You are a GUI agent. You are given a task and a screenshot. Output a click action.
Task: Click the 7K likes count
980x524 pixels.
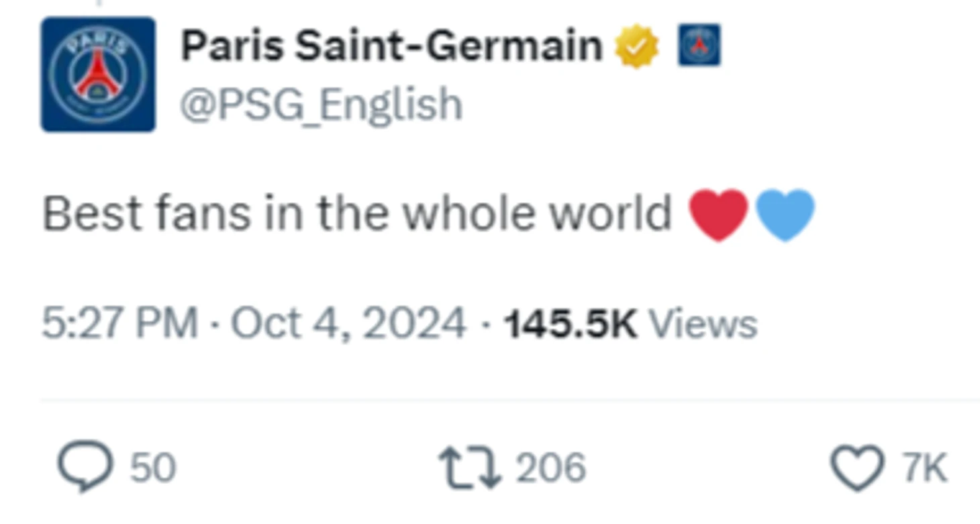tap(924, 468)
